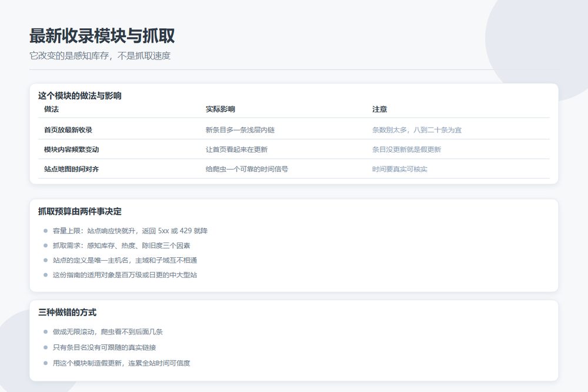The height and width of the screenshot is (392, 588).
Task: Select cell 让首页看起来在更新
Action: coord(236,150)
